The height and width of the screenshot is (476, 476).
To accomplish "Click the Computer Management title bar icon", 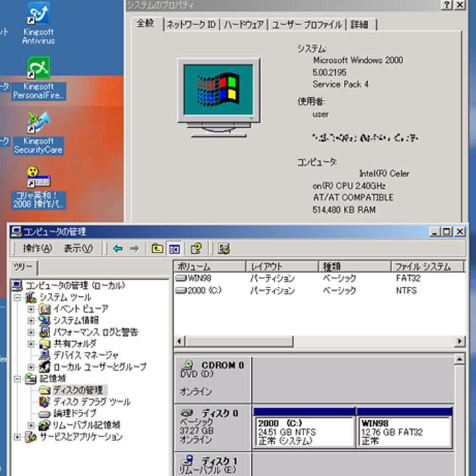I will (x=16, y=231).
